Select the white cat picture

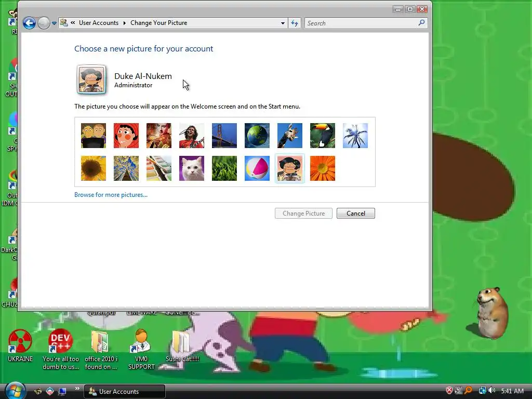click(x=192, y=168)
